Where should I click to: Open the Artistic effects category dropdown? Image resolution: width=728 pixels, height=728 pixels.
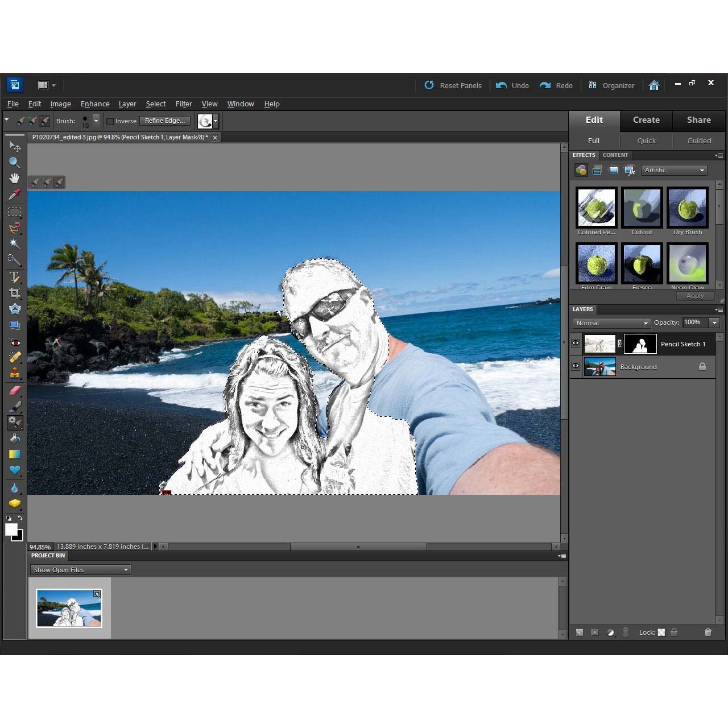[675, 170]
